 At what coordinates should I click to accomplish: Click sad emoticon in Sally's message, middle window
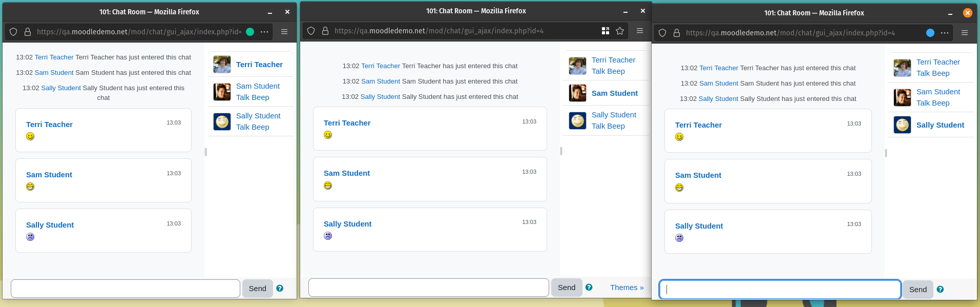point(328,236)
